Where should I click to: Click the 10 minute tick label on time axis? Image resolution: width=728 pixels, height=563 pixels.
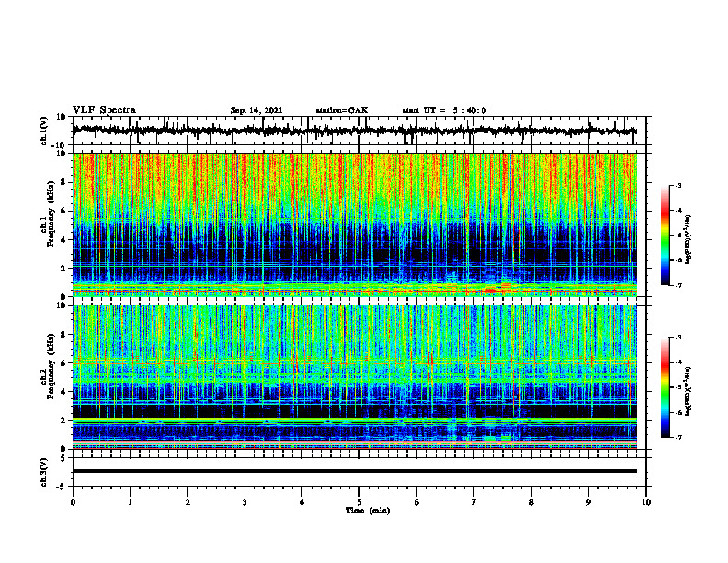646,502
